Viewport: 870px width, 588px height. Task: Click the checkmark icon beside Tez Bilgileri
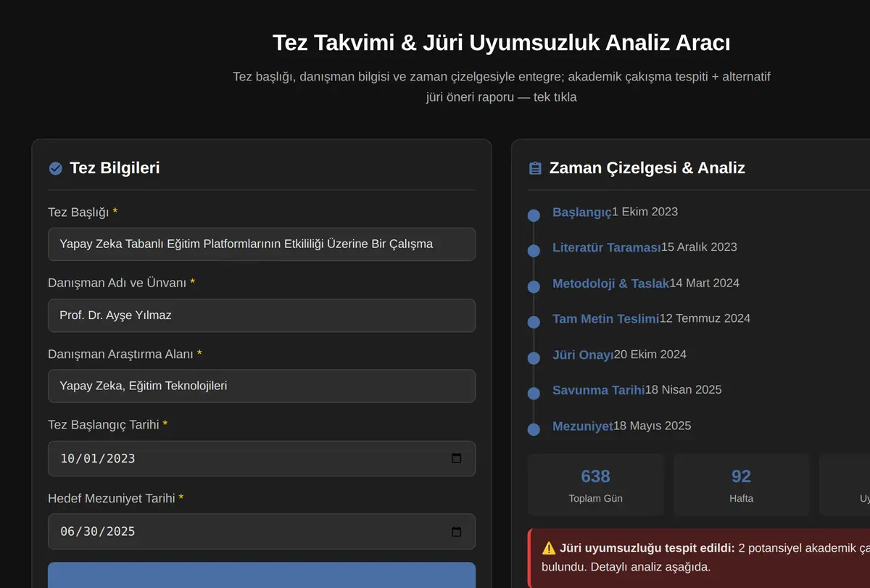click(x=55, y=168)
